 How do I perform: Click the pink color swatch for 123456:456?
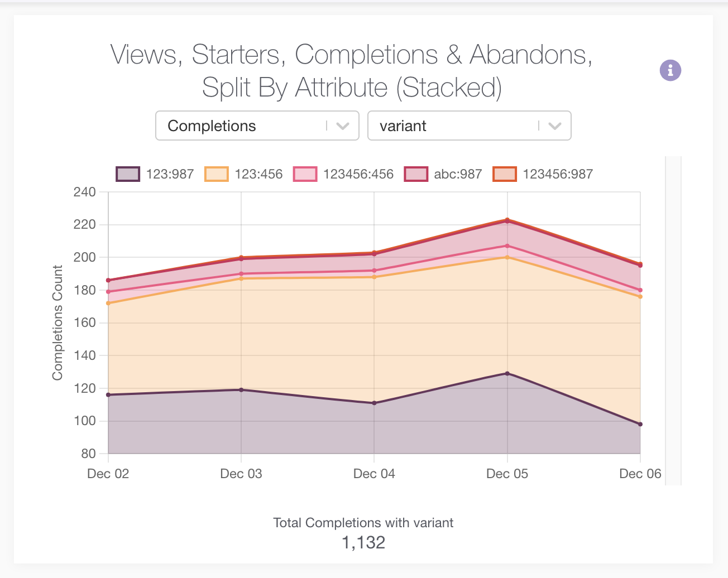pyautogui.click(x=305, y=174)
